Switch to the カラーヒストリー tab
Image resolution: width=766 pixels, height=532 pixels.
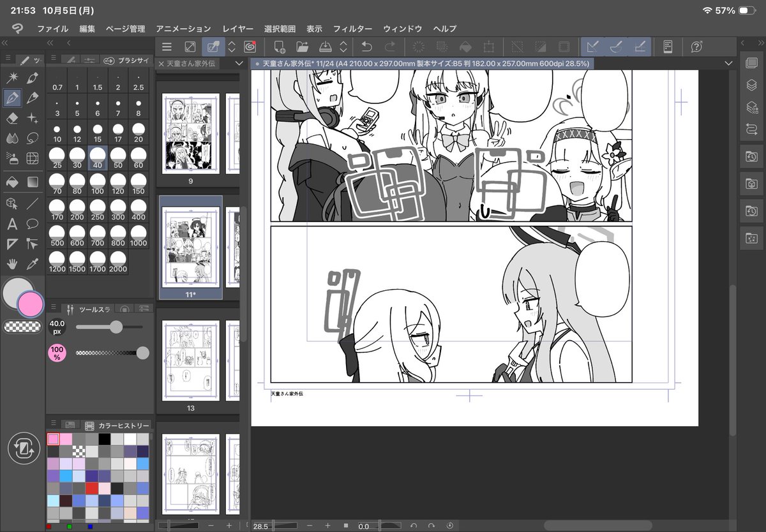coord(117,425)
